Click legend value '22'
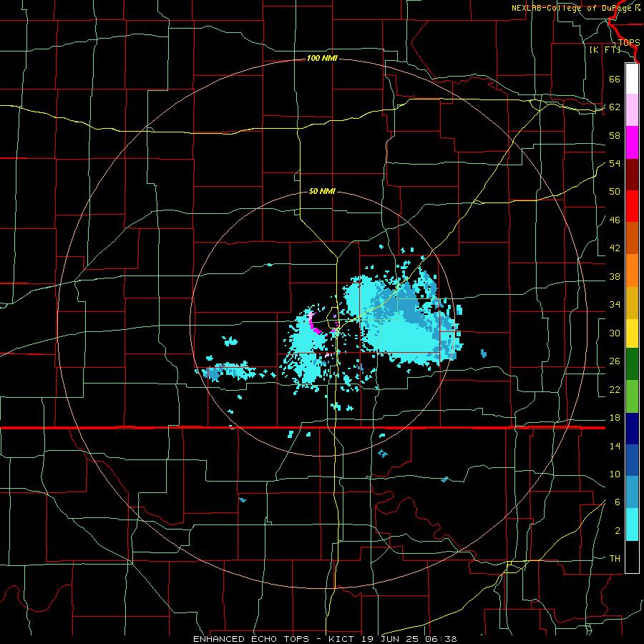This screenshot has width=644, height=644. pos(615,389)
